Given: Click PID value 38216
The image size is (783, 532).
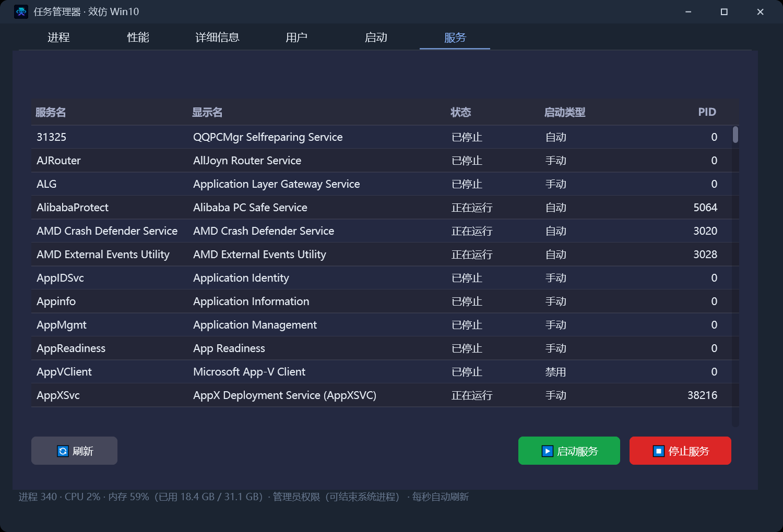Looking at the screenshot, I should (702, 395).
